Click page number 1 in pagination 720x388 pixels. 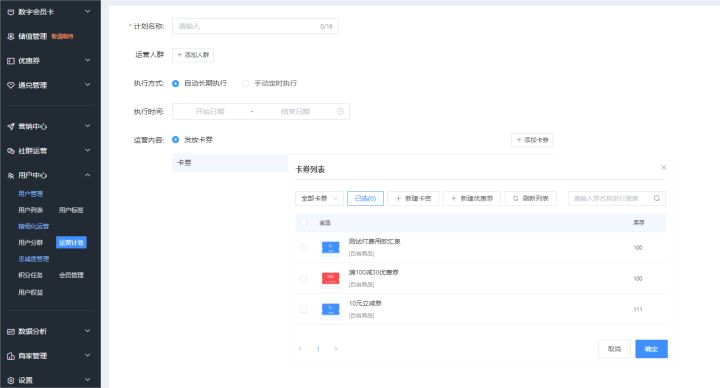click(318, 349)
